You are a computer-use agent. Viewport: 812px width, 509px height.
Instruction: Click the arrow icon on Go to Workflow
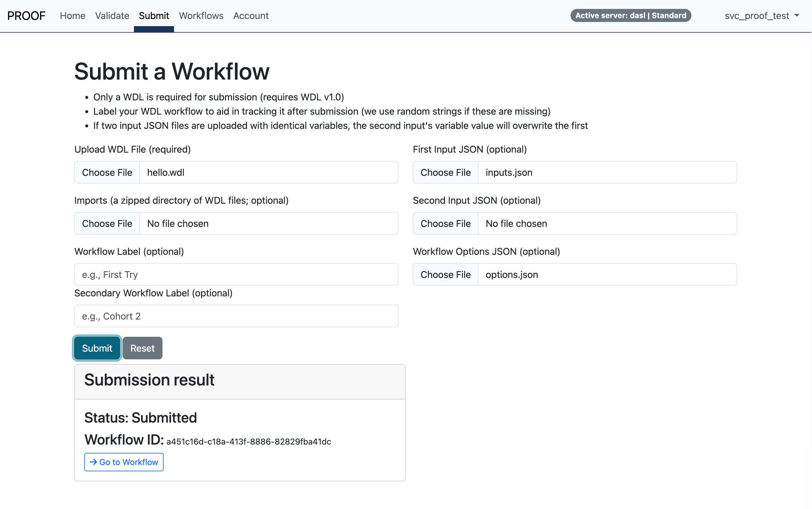tap(93, 462)
